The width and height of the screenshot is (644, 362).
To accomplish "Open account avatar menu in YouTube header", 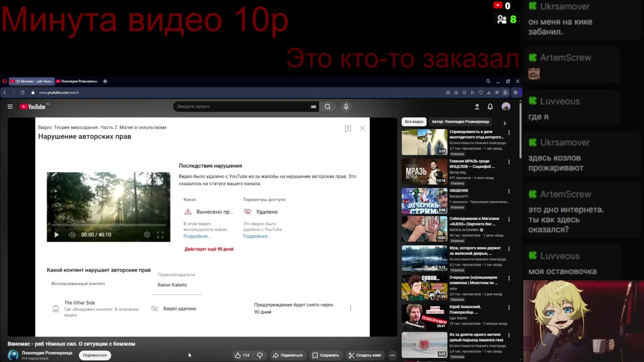I will 506,107.
